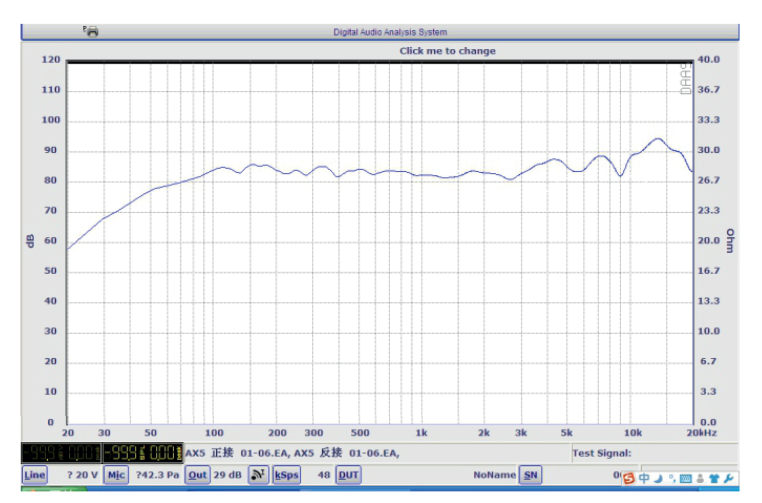Image resolution: width=762 pixels, height=503 pixels.
Task: Click the 'Digital Audio Analysis System' title text
Action: (x=390, y=32)
